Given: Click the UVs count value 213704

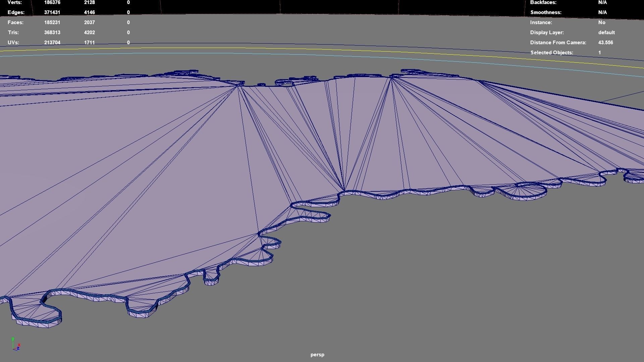Looking at the screenshot, I should 52,43.
